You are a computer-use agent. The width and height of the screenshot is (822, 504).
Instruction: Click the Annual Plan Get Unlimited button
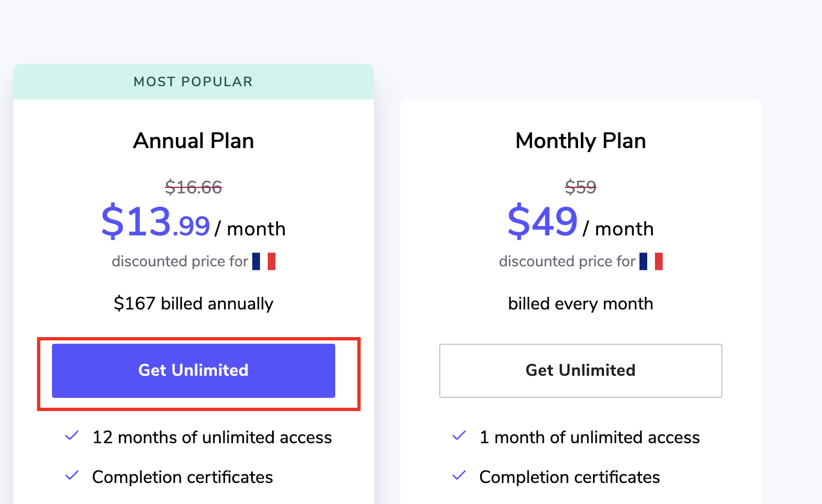pyautogui.click(x=194, y=371)
